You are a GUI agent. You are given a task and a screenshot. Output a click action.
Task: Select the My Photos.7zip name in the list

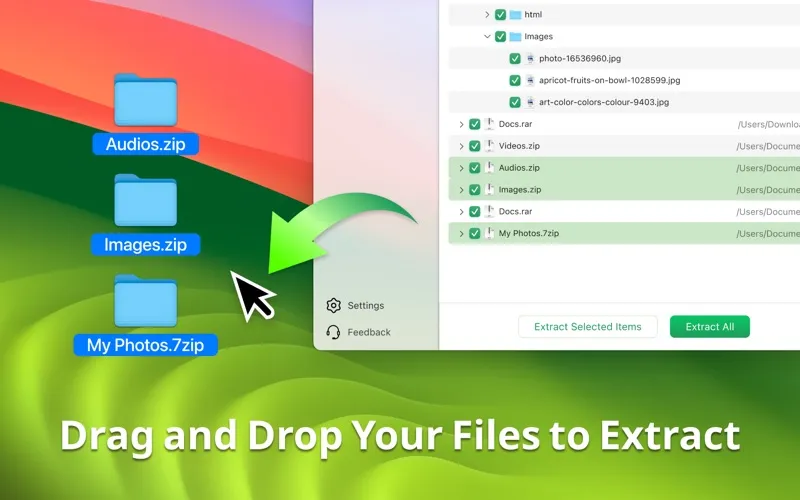(x=529, y=233)
